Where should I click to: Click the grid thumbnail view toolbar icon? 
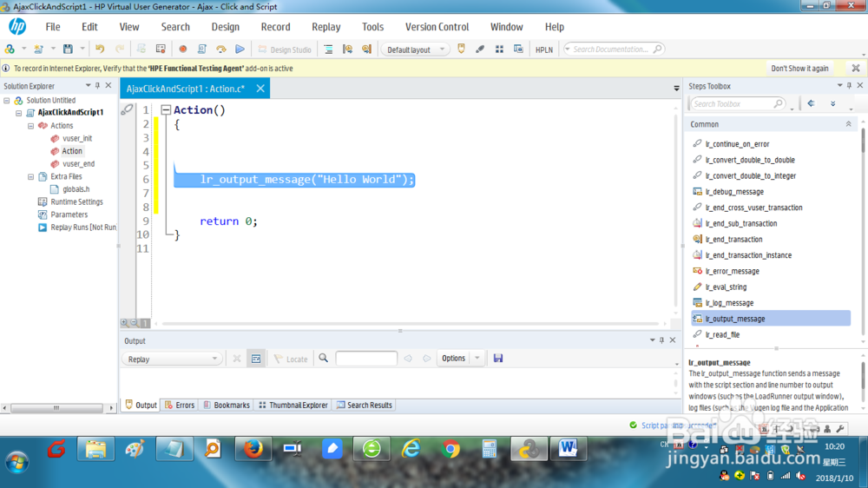click(499, 49)
